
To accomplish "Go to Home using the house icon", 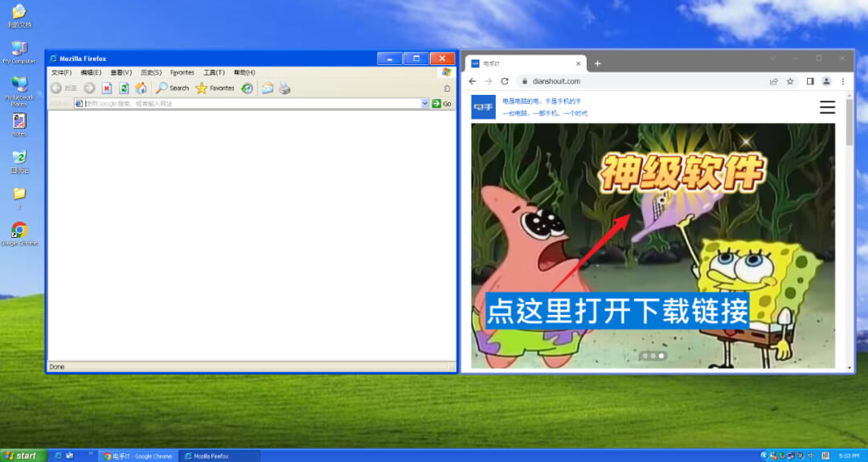I will [x=141, y=88].
